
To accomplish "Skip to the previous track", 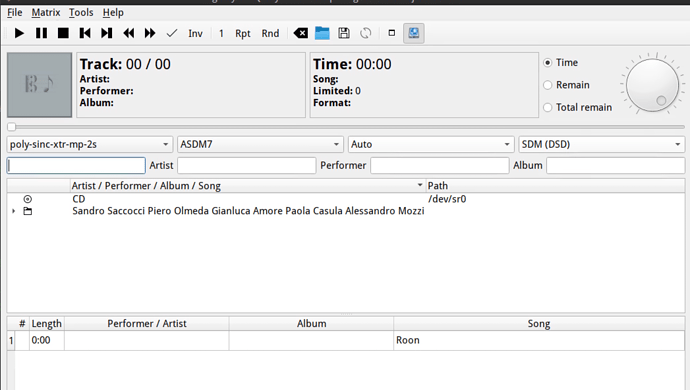I will click(85, 33).
